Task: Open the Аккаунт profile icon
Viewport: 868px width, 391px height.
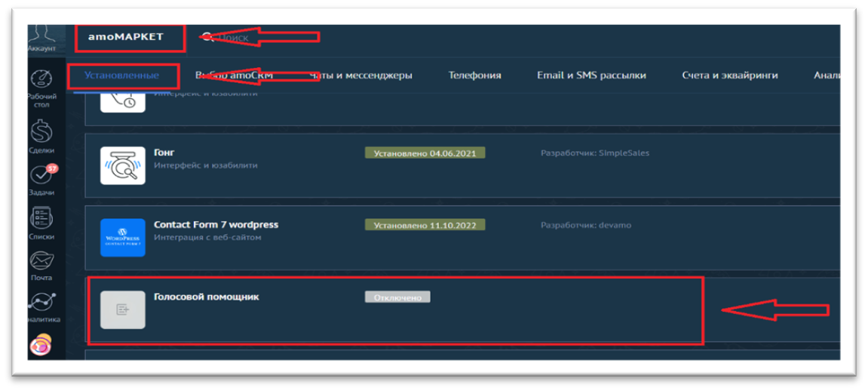Action: 43,36
